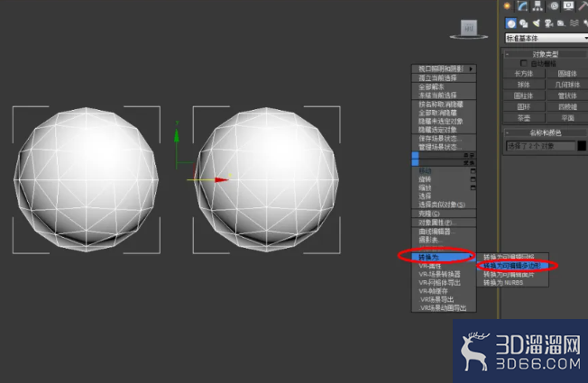
Task: Open the Utilities hammer panel icon
Action: [583, 5]
